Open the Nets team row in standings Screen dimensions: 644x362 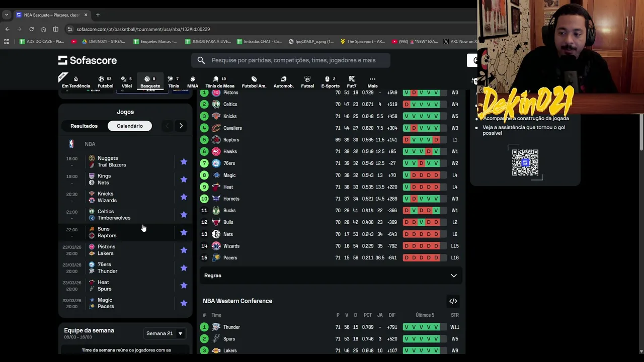coord(331,234)
